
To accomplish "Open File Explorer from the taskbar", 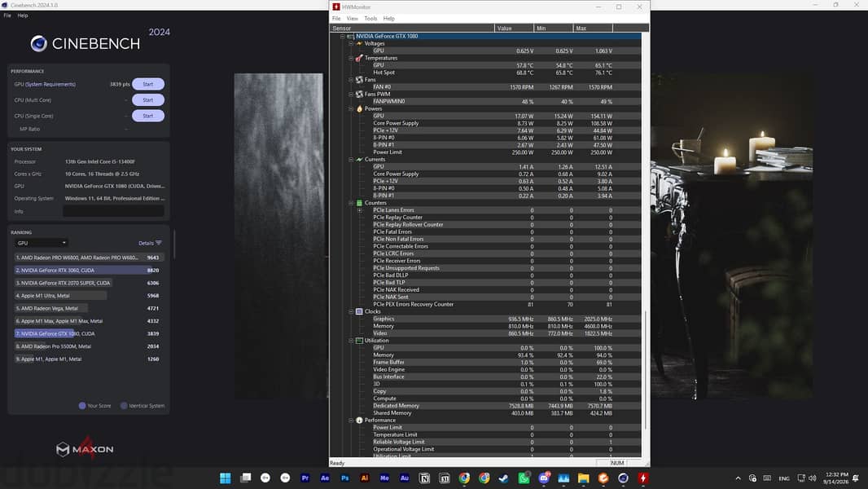I will pyautogui.click(x=584, y=478).
